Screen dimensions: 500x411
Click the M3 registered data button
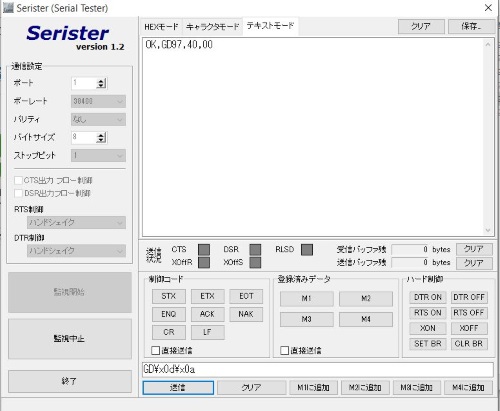pos(307,319)
